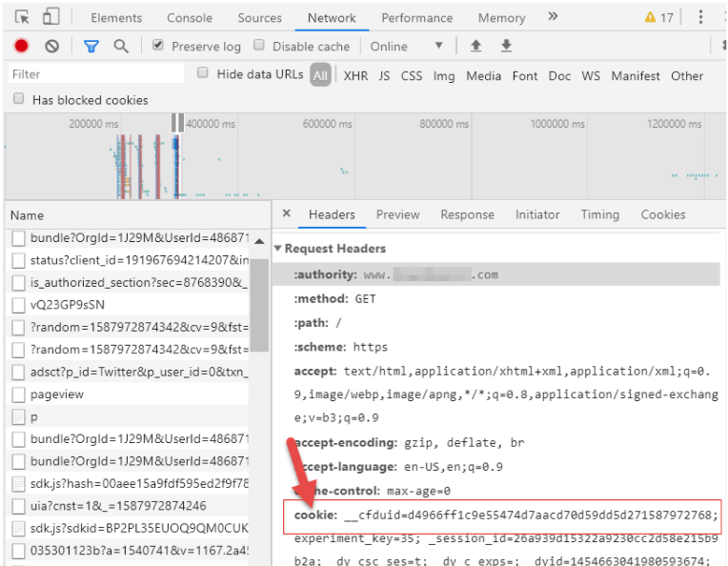The height and width of the screenshot is (566, 728).
Task: Toggle the blue filter funnel icon
Action: tap(91, 46)
